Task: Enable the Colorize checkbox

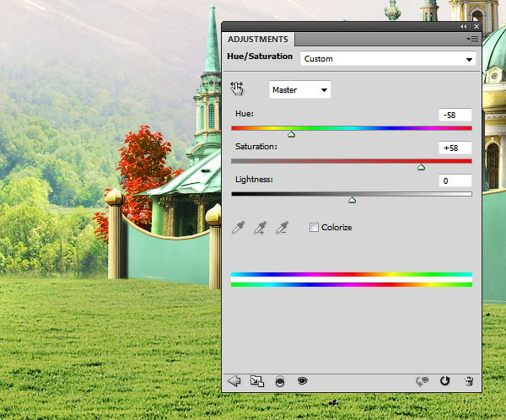Action: pyautogui.click(x=314, y=227)
